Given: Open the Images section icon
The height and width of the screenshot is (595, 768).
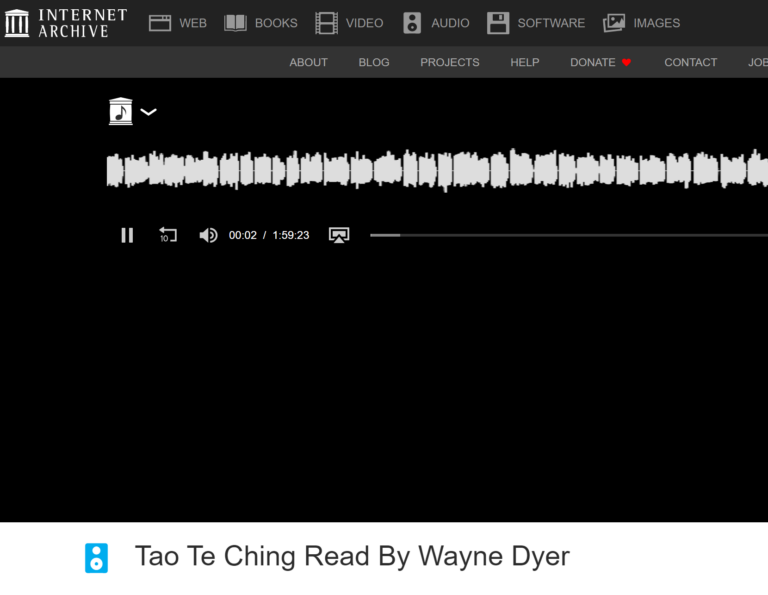Looking at the screenshot, I should click(x=614, y=23).
